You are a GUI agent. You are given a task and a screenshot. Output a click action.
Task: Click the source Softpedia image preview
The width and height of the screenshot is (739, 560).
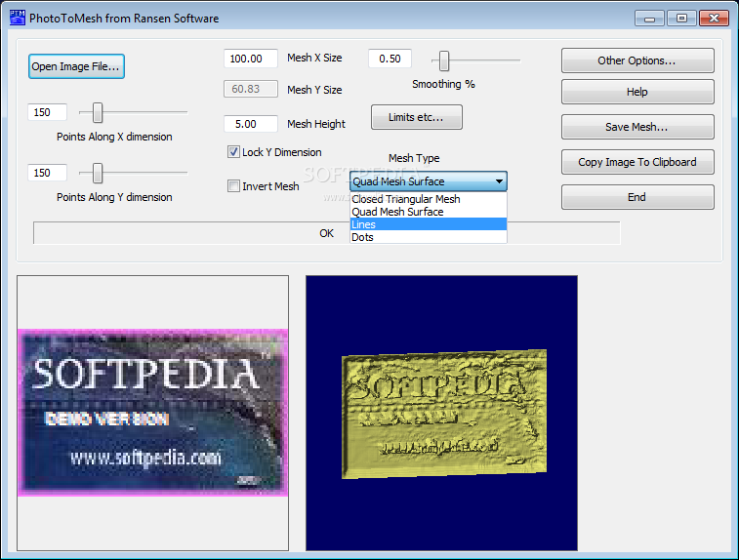tap(152, 413)
